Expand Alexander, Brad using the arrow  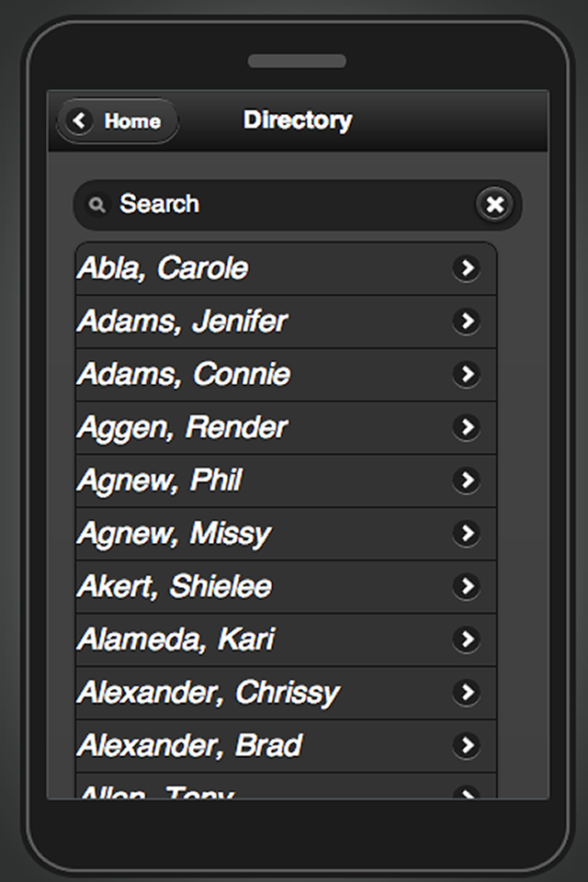(x=467, y=746)
